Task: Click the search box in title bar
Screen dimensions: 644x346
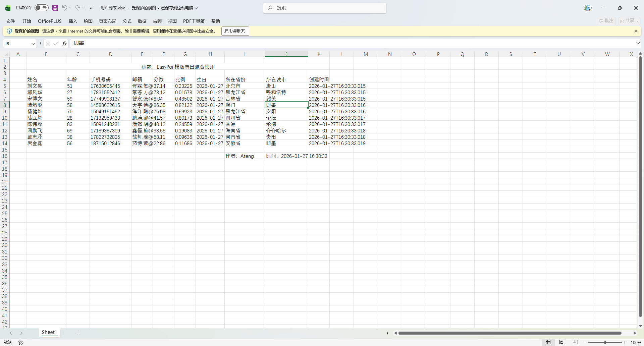Action: point(324,8)
